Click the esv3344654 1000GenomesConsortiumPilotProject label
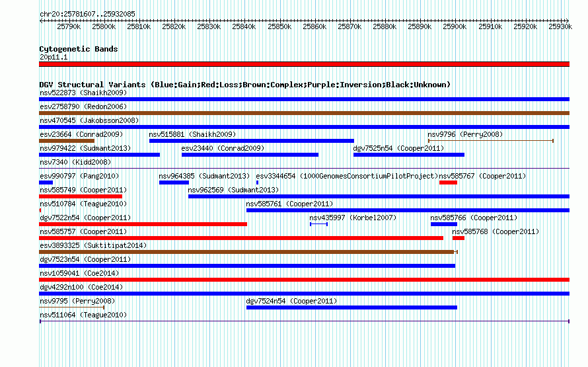The image size is (588, 367). click(347, 176)
